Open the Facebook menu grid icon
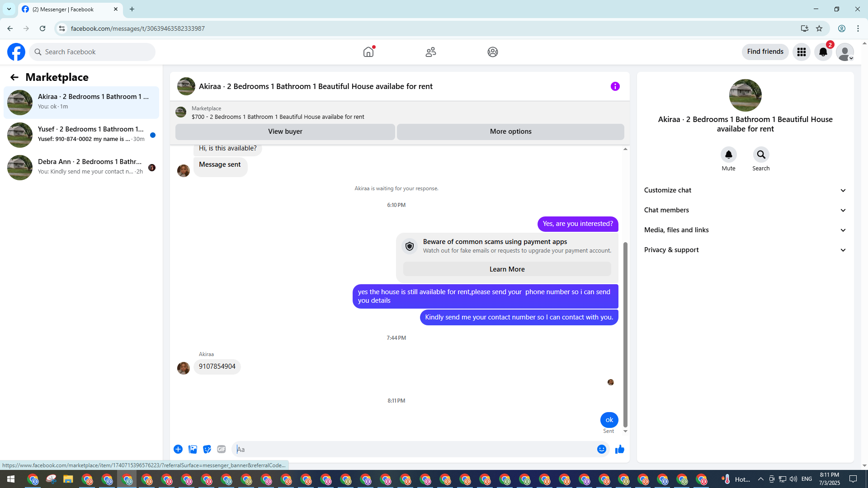Viewport: 868px width, 488px height. click(801, 52)
